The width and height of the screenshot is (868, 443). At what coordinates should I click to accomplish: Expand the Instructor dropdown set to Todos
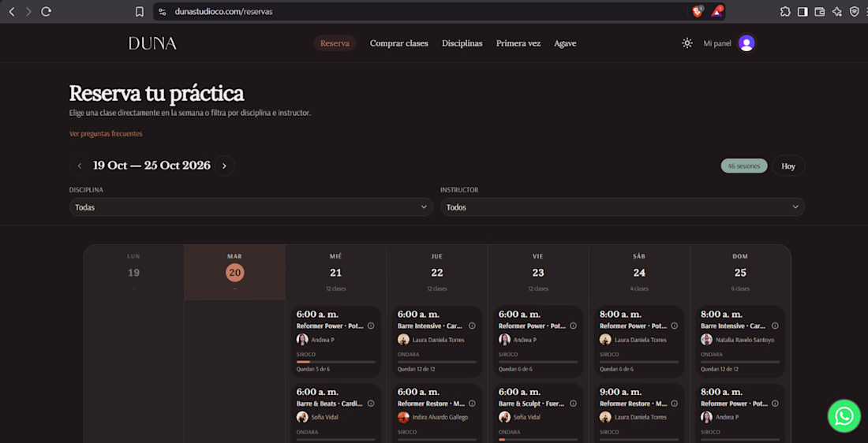point(623,207)
